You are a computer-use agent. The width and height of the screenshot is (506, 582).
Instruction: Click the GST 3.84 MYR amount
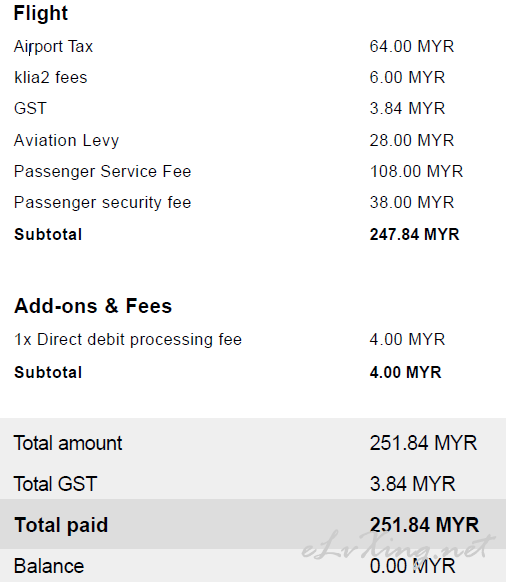tap(407, 108)
